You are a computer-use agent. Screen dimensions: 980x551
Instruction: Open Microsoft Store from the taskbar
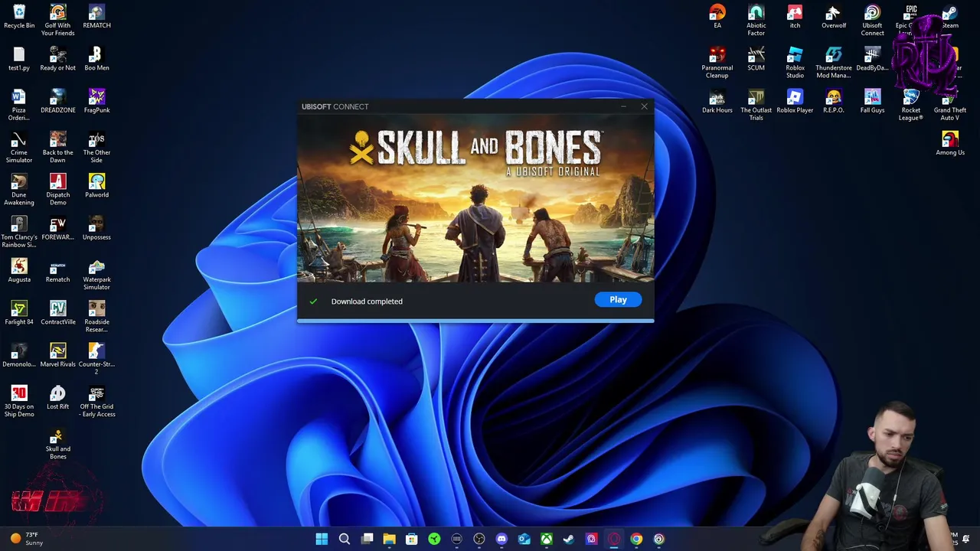pyautogui.click(x=411, y=539)
